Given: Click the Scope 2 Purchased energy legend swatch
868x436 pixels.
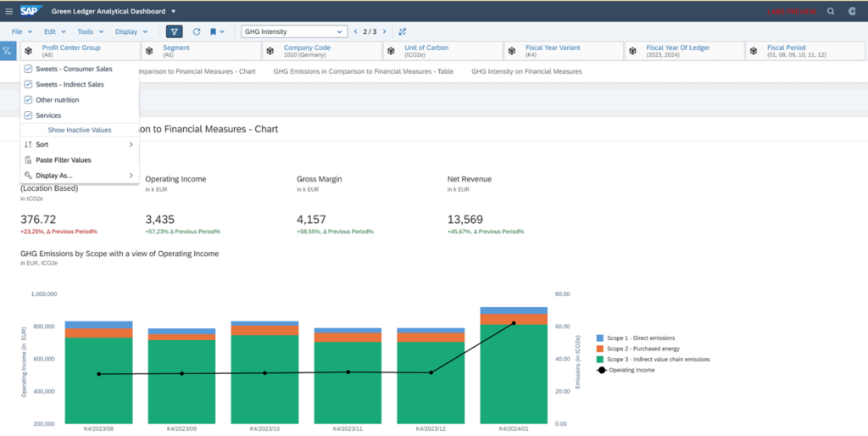Looking at the screenshot, I should point(600,349).
